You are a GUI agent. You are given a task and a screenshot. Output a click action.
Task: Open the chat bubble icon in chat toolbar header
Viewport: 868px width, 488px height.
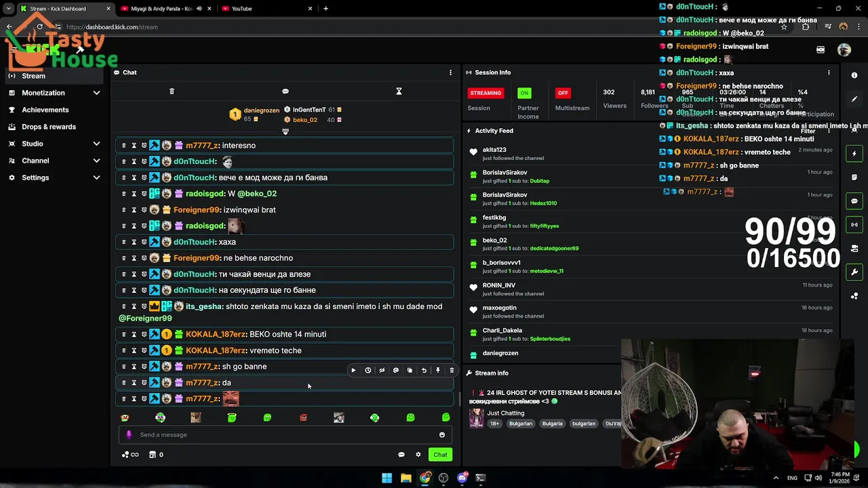tap(285, 91)
